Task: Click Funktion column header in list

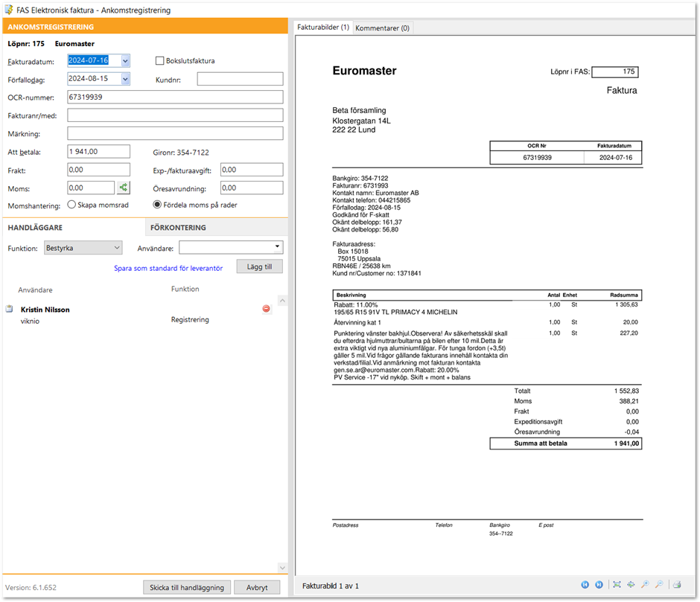Action: [x=185, y=289]
